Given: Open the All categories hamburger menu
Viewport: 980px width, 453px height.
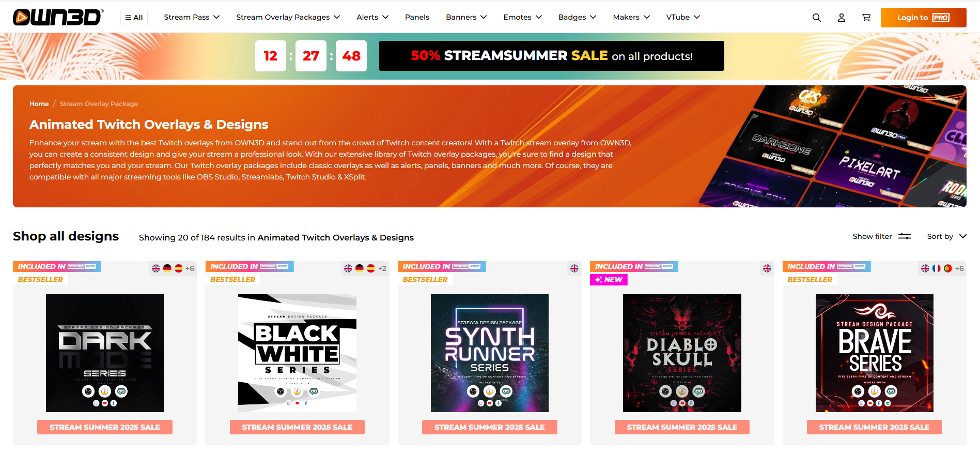Looking at the screenshot, I should [x=134, y=18].
